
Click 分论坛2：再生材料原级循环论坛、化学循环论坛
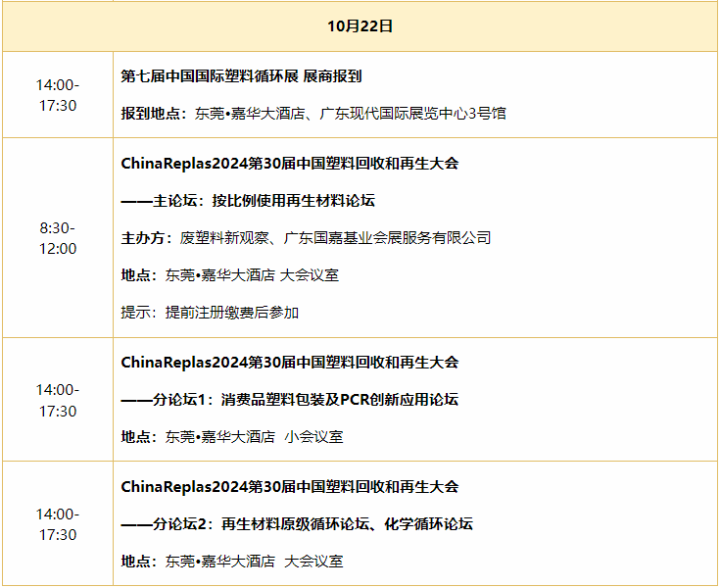coord(297,523)
